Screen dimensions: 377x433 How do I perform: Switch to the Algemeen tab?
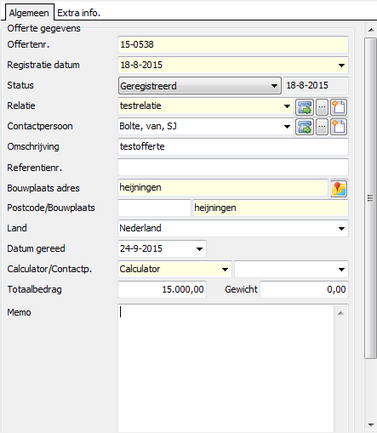point(29,13)
